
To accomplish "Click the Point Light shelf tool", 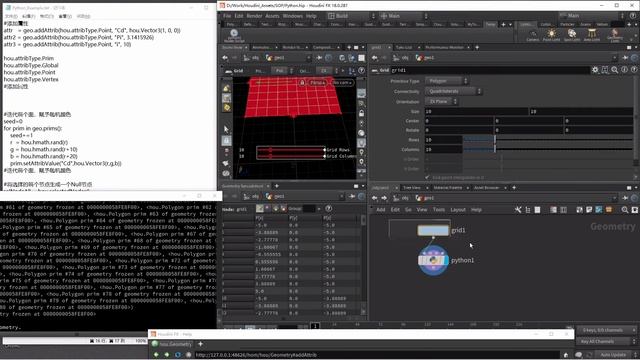I will (x=551, y=35).
